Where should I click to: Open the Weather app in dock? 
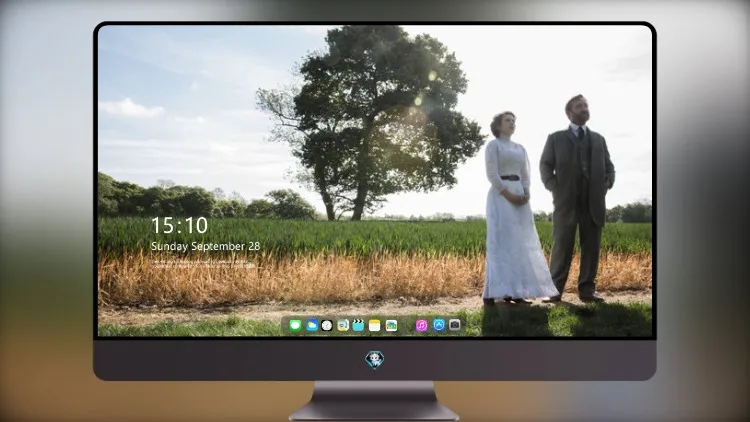pos(311,325)
